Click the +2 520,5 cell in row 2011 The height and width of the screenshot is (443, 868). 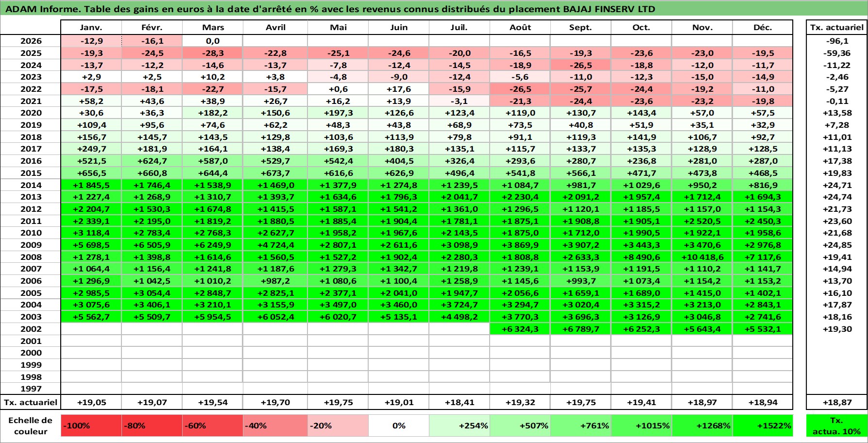click(x=702, y=221)
